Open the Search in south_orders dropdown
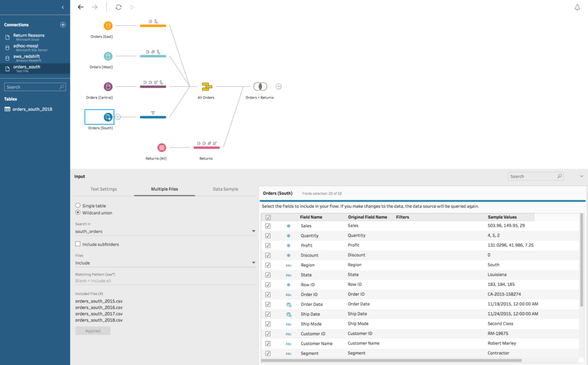 pos(165,231)
